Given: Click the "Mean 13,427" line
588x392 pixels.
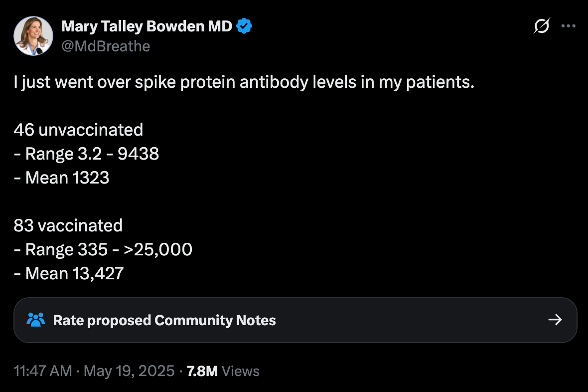Looking at the screenshot, I should (x=69, y=273).
